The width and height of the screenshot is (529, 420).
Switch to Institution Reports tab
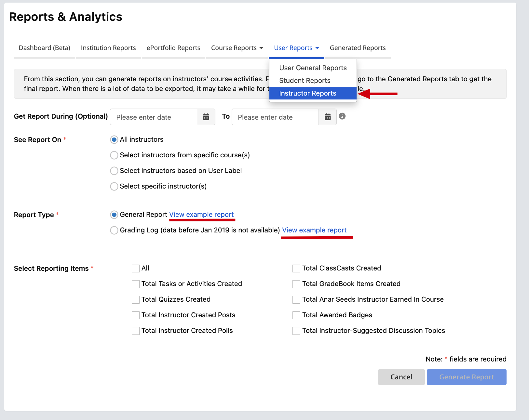(108, 48)
